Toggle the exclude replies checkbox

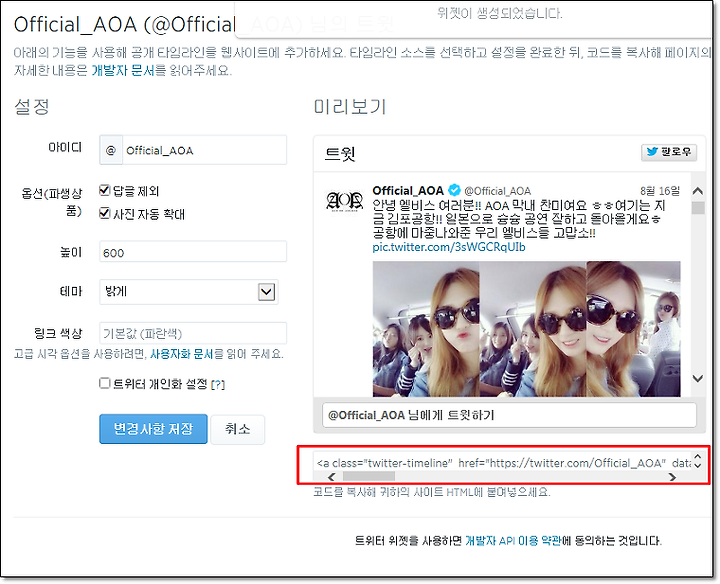105,190
